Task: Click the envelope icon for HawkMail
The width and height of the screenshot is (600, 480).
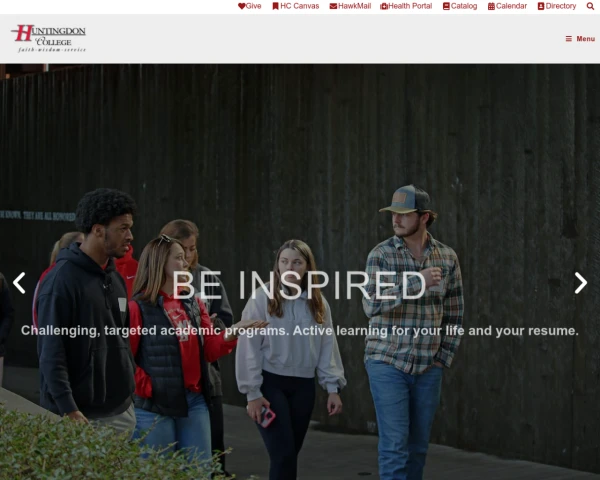Action: click(333, 6)
